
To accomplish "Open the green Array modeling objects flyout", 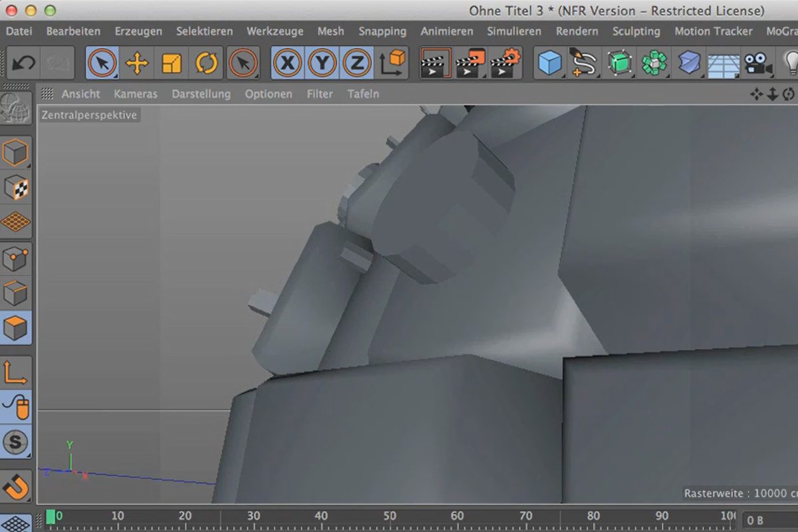I will [x=654, y=64].
